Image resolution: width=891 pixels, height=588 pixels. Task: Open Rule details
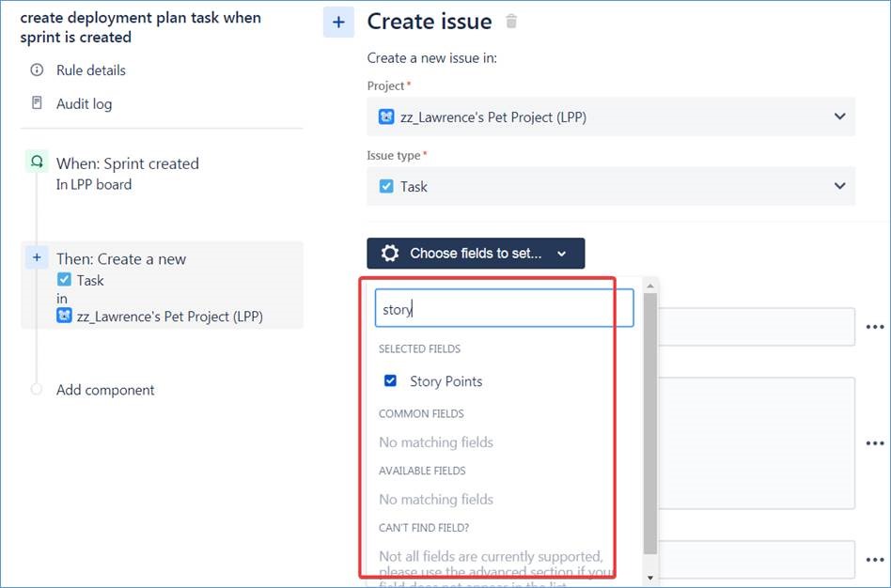(91, 70)
